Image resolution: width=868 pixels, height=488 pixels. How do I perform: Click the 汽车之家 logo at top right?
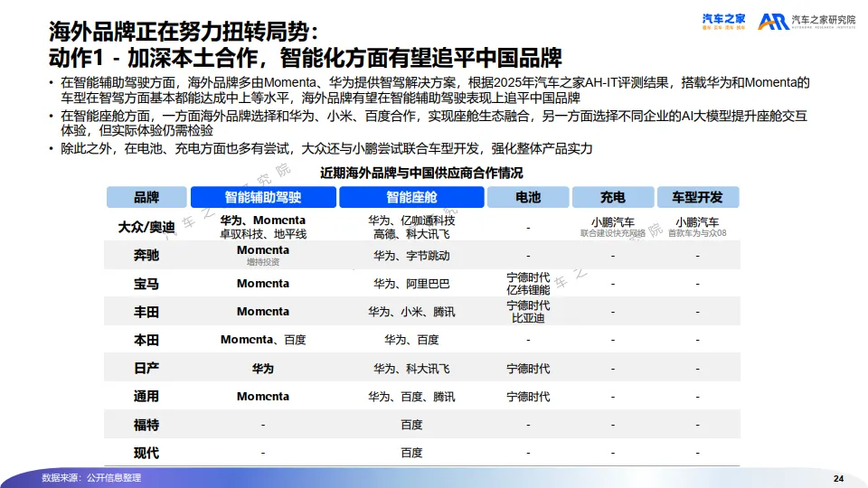click(723, 22)
